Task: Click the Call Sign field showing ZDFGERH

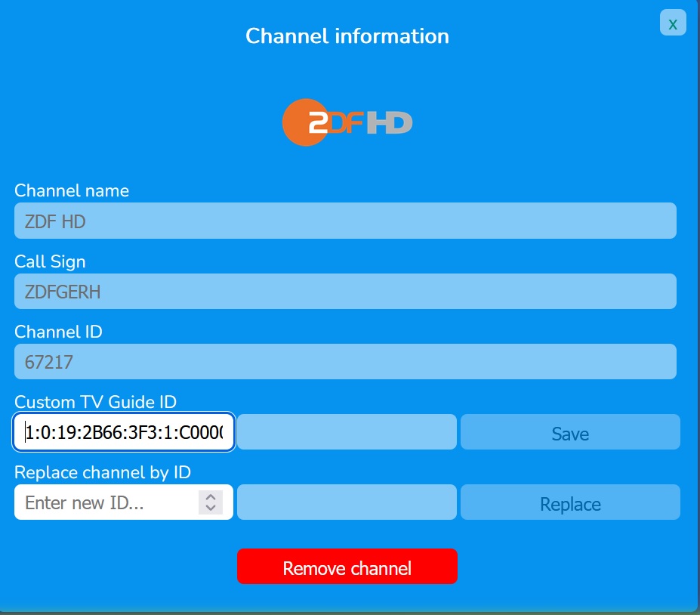Action: click(345, 291)
